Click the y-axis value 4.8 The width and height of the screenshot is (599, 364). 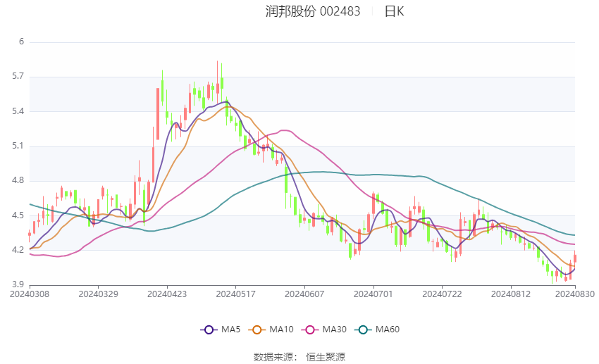click(x=18, y=180)
